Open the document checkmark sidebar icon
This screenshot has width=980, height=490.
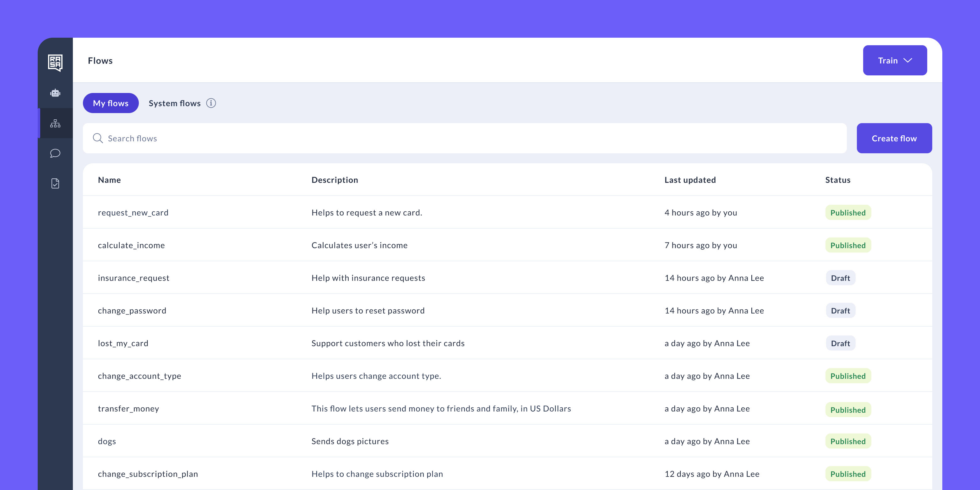(55, 184)
